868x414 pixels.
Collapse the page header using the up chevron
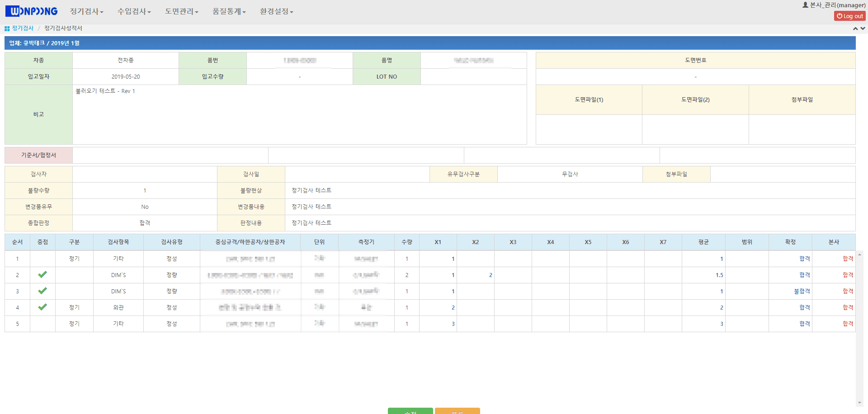(x=856, y=28)
